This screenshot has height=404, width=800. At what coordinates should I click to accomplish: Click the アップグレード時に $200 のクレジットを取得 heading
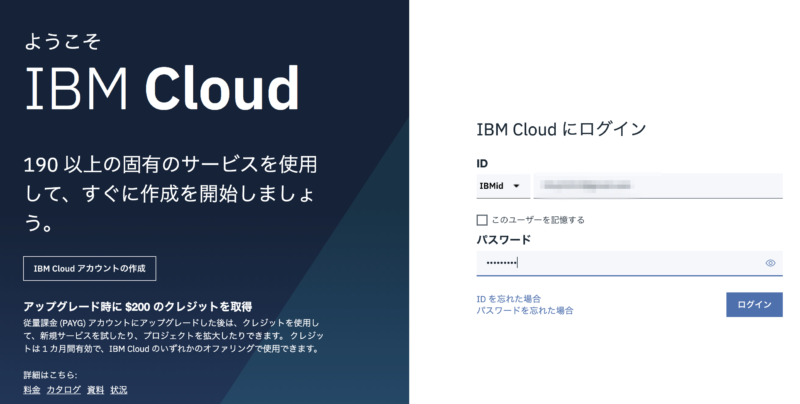(x=138, y=307)
